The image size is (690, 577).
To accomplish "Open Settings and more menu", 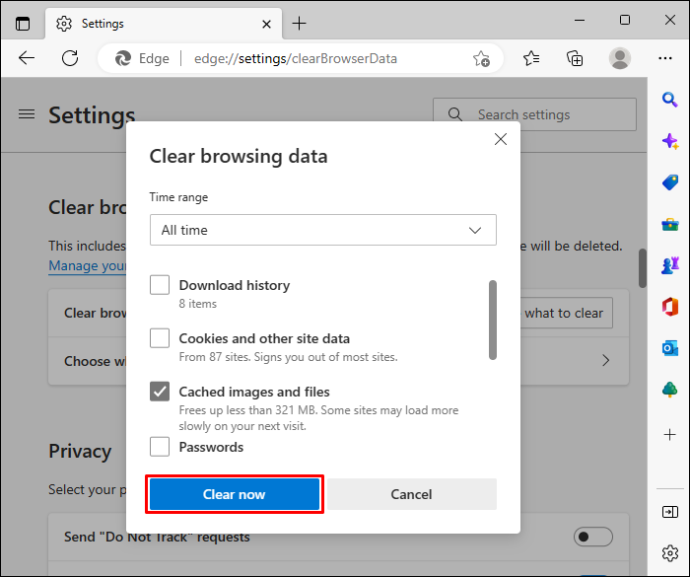I will pos(665,58).
